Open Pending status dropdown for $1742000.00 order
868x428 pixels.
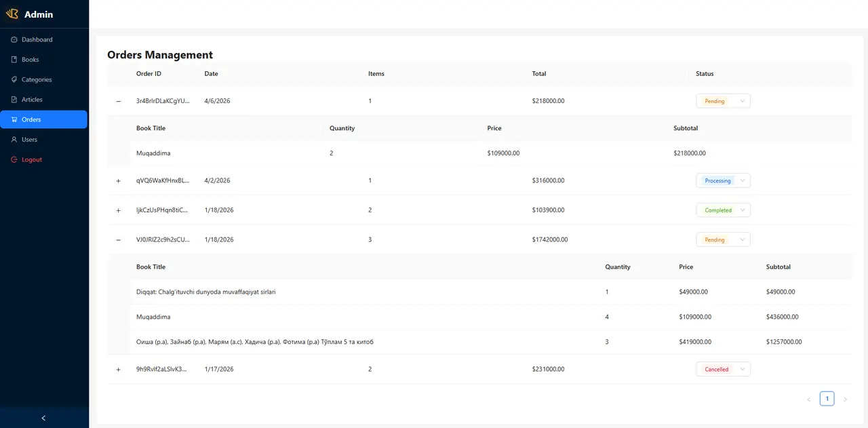723,239
